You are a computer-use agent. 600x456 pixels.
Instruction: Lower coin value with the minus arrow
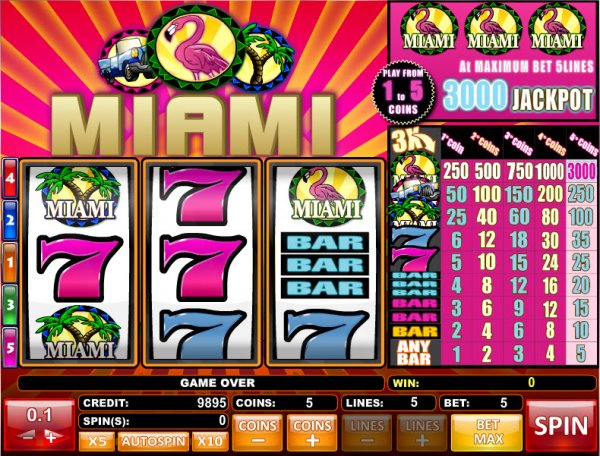click(26, 436)
